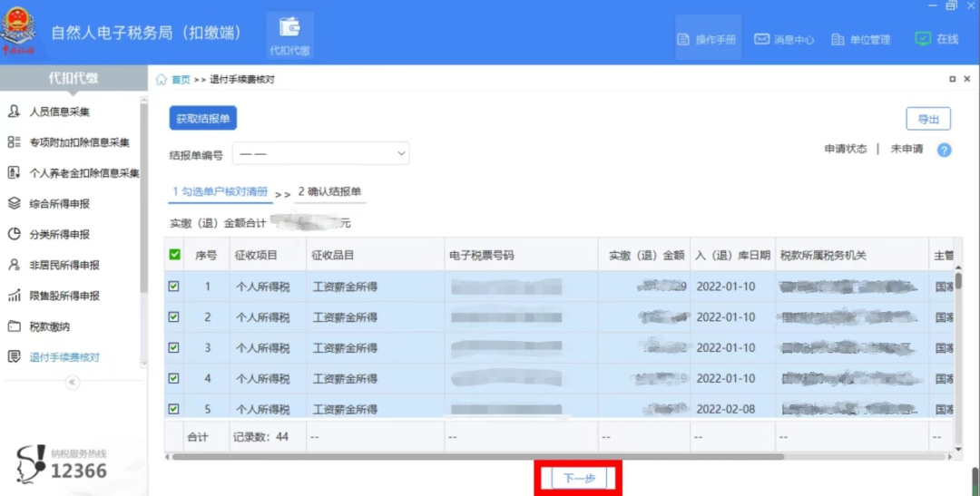
Task: Click the 获取结报单 button
Action: point(202,119)
